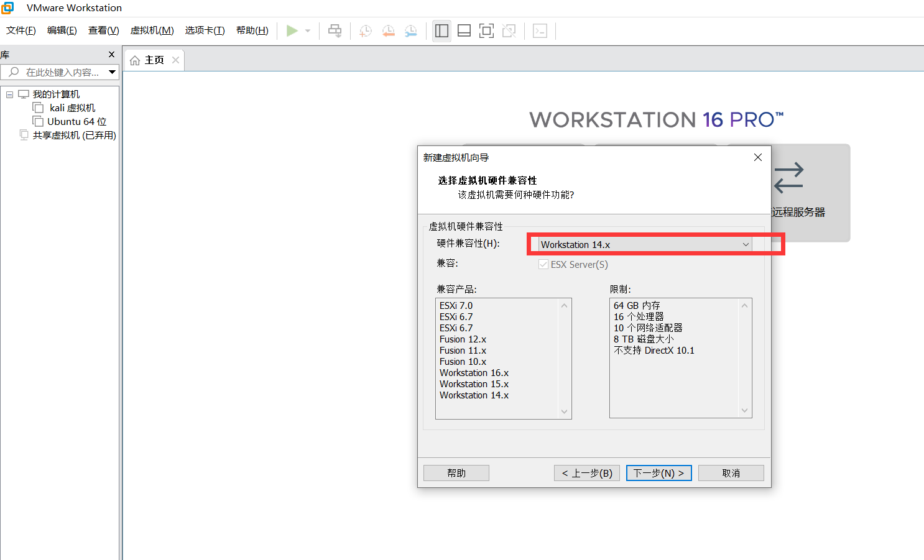Image resolution: width=924 pixels, height=560 pixels.
Task: Open the library search filter dropdown arrow
Action: click(113, 72)
